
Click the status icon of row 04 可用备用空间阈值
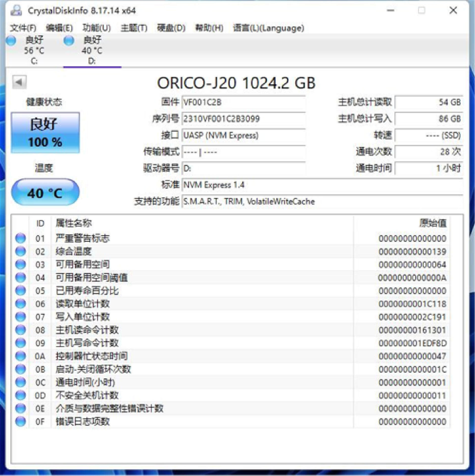click(x=21, y=277)
